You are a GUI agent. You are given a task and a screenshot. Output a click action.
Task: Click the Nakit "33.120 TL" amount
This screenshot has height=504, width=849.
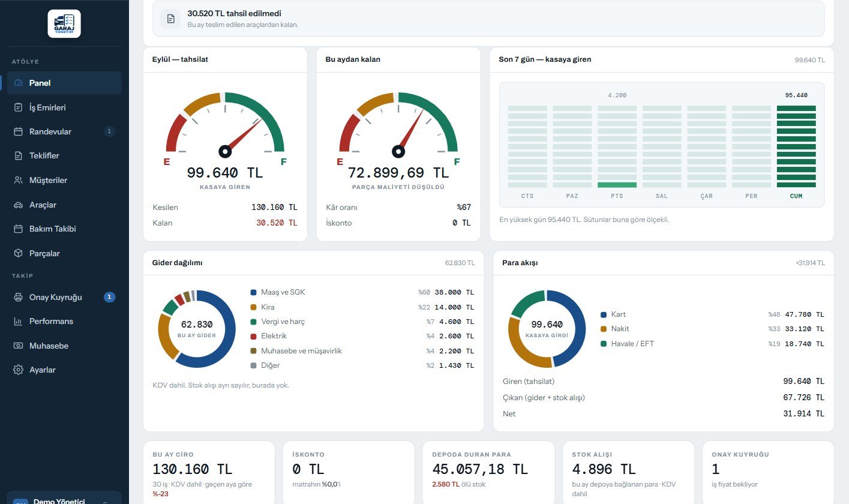805,329
